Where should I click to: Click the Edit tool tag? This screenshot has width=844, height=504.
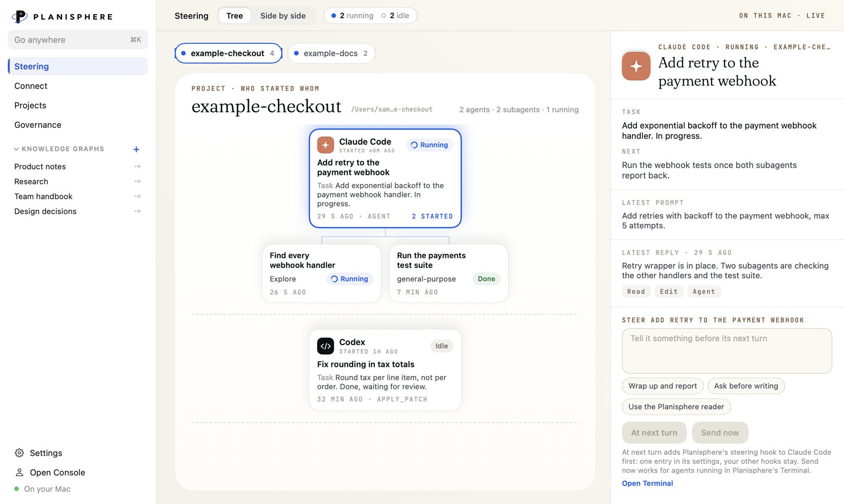pos(669,292)
